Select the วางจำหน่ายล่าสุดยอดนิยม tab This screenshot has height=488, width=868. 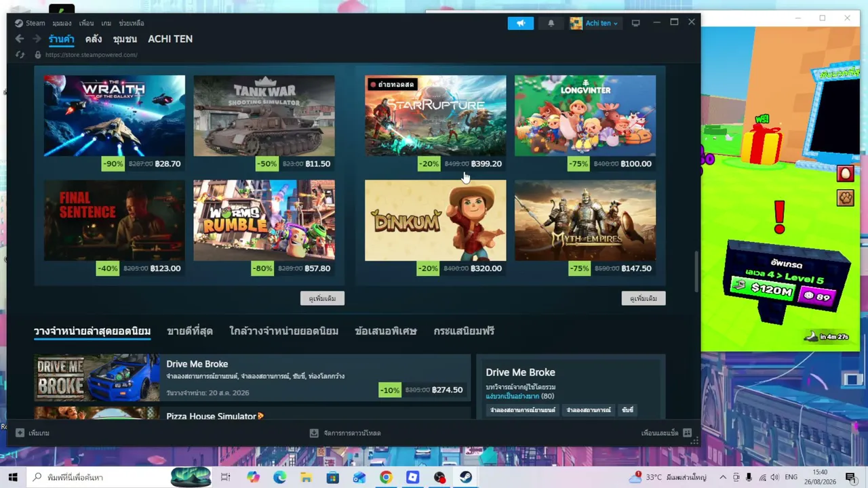pyautogui.click(x=92, y=331)
